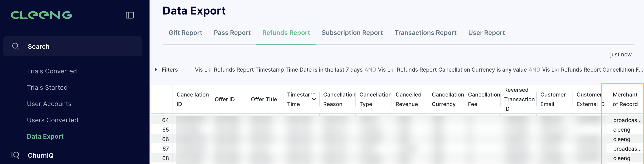Switch to the Gift Report tab
Screen dimensions: 644x164
[185, 33]
